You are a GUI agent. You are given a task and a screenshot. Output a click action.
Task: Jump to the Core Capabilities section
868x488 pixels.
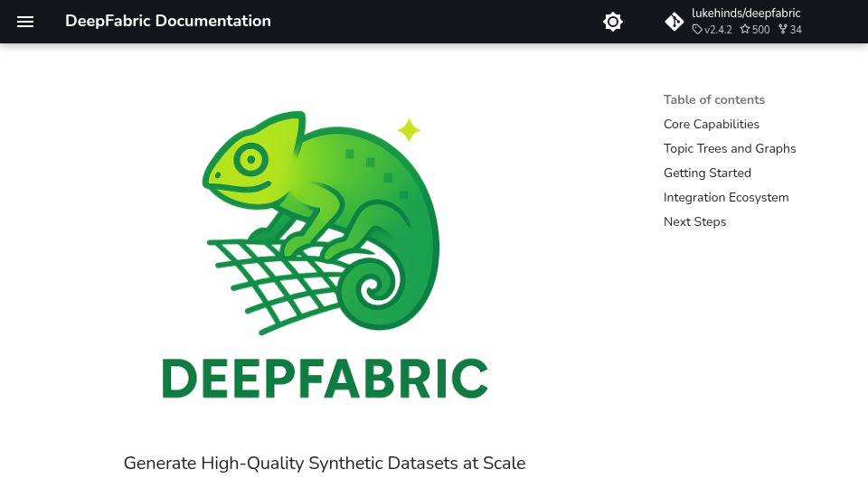coord(712,124)
